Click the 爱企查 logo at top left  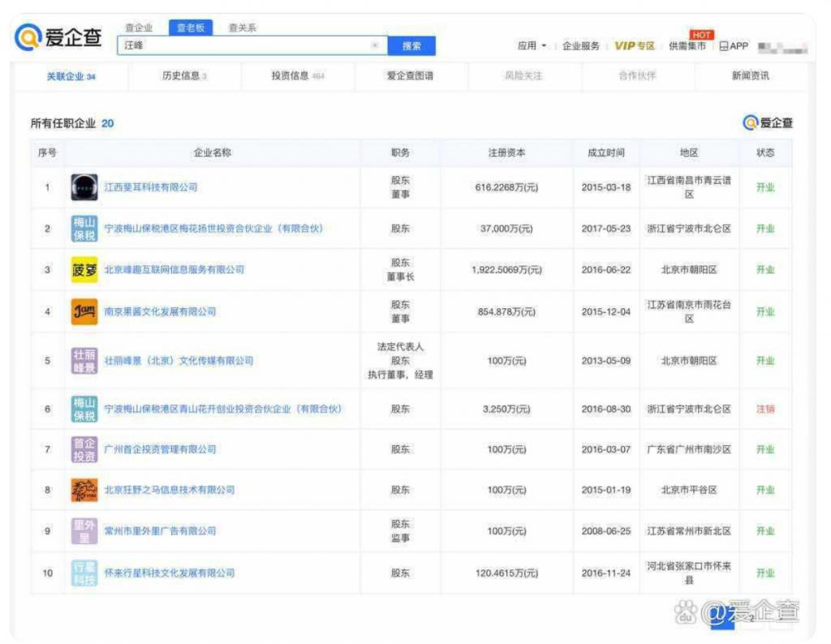click(x=58, y=37)
